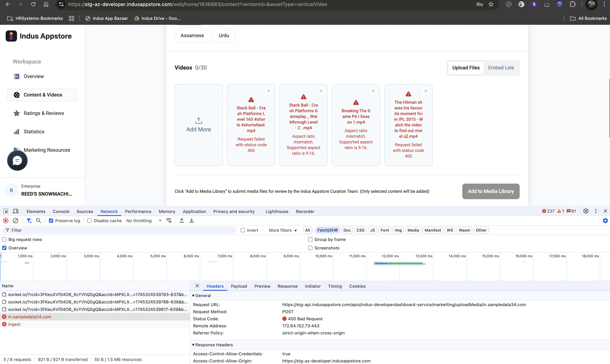
Task: Switch to Embed Link tab
Action: coord(501,68)
